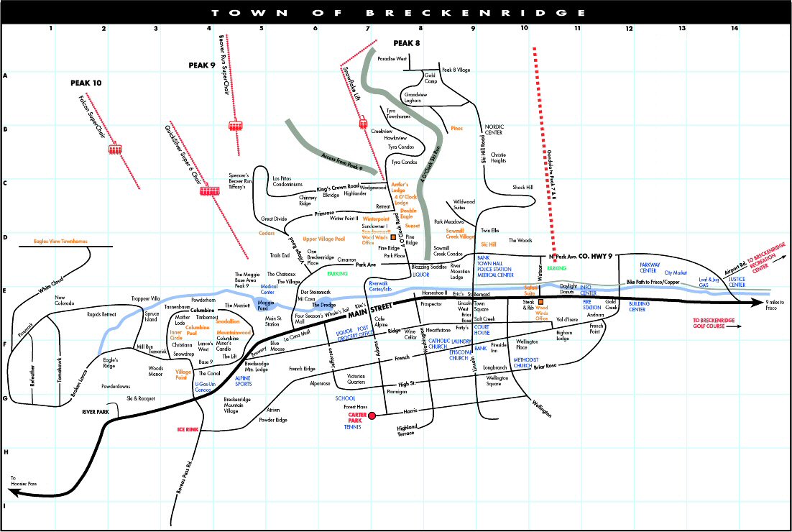Click the red dotted Gondola line
Viewport: 792px width, 532px height.
click(543, 144)
